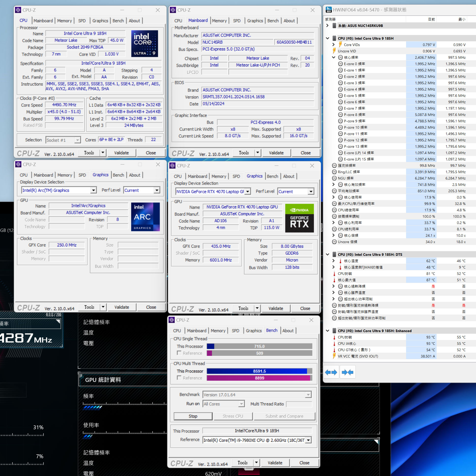Screen dimensions: 476x476
Task: Click Validate in CPU tab window
Action: [x=121, y=153]
